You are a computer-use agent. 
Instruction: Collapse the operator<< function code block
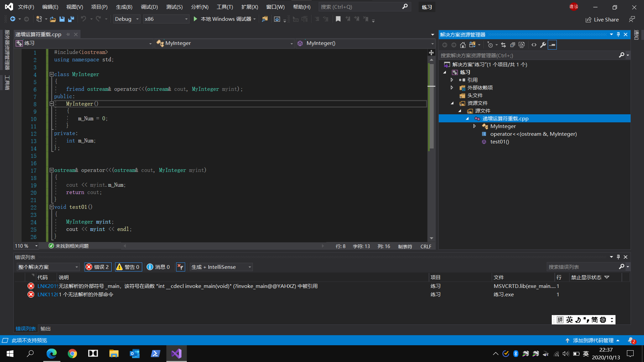click(x=52, y=170)
